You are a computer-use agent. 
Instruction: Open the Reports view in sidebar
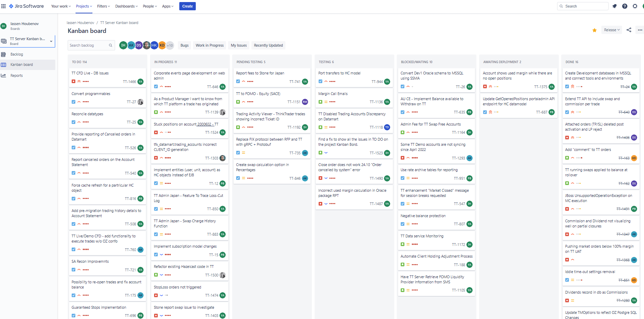(16, 75)
